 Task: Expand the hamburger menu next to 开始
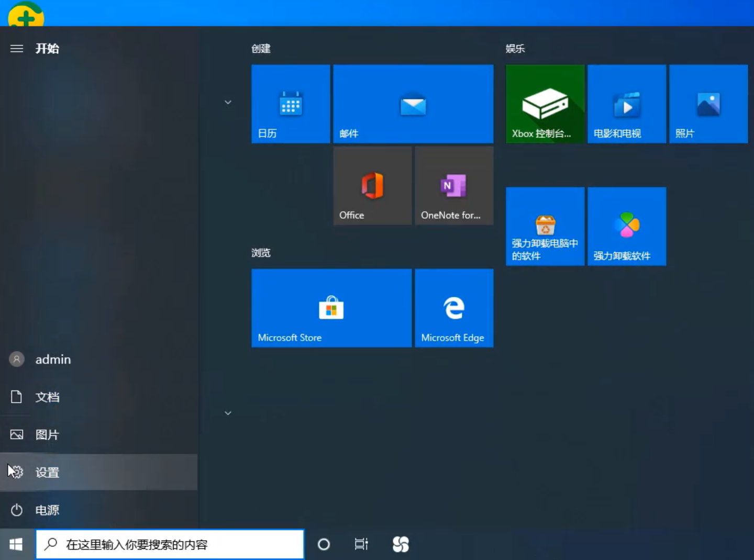tap(17, 49)
